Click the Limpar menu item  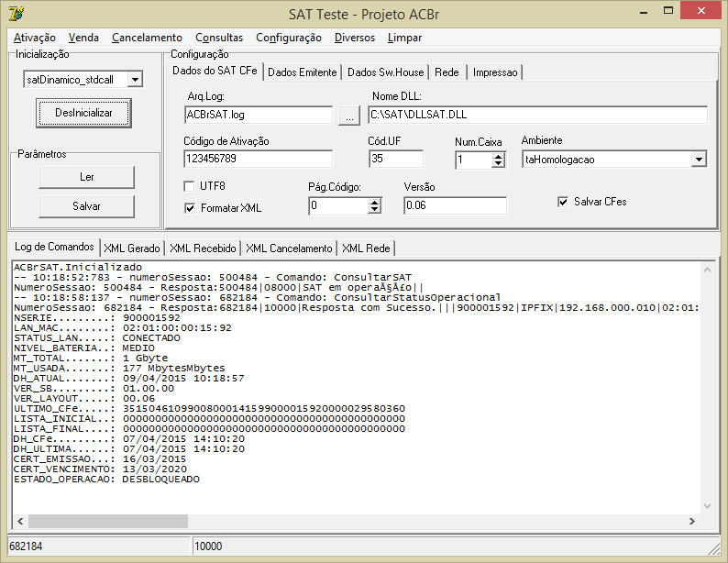point(405,38)
